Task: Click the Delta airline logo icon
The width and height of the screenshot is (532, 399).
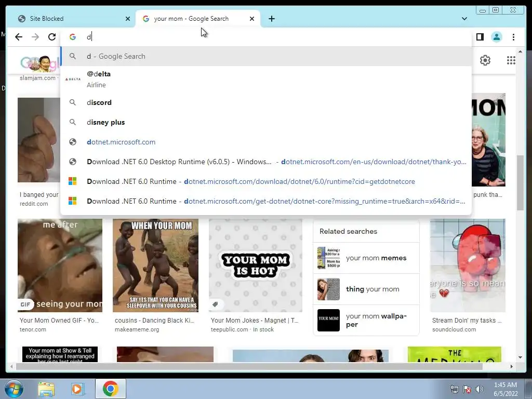Action: [x=73, y=79]
